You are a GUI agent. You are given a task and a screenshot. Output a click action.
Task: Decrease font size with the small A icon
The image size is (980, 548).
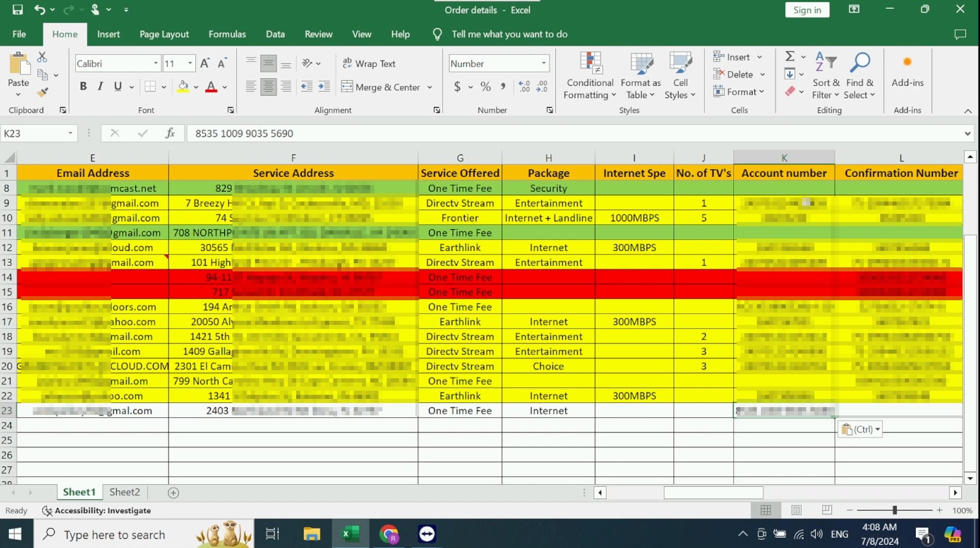tap(222, 63)
